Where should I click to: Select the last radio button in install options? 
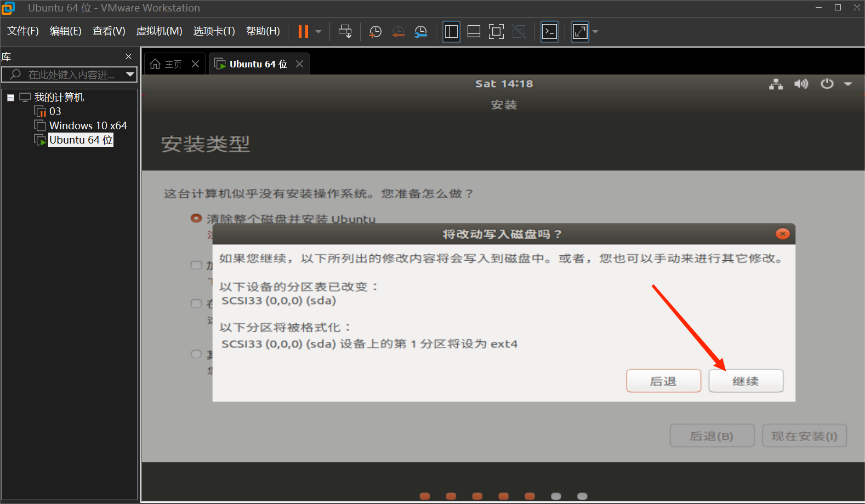196,354
